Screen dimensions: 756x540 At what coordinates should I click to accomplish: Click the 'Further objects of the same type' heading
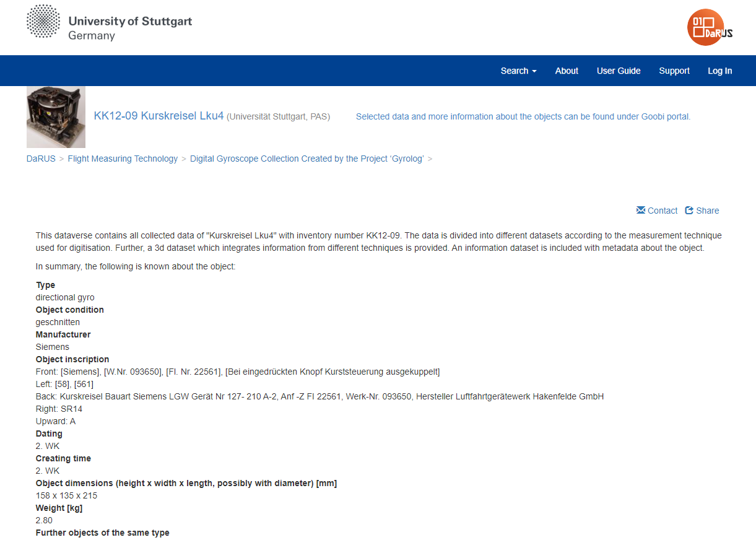[x=103, y=533]
